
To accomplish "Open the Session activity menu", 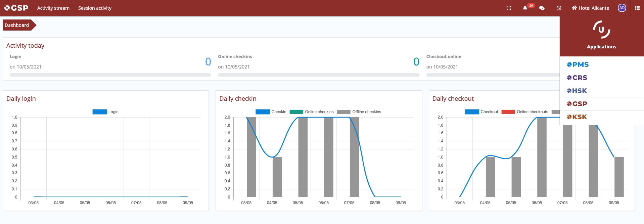I will pyautogui.click(x=95, y=8).
